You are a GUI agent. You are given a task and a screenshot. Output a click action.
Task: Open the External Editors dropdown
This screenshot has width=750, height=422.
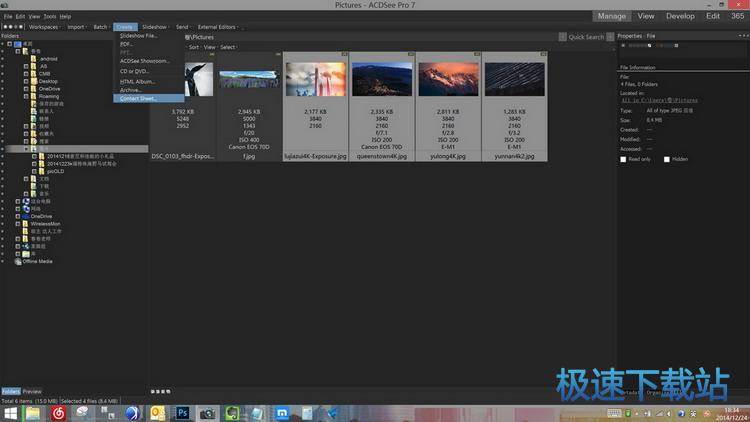[218, 27]
